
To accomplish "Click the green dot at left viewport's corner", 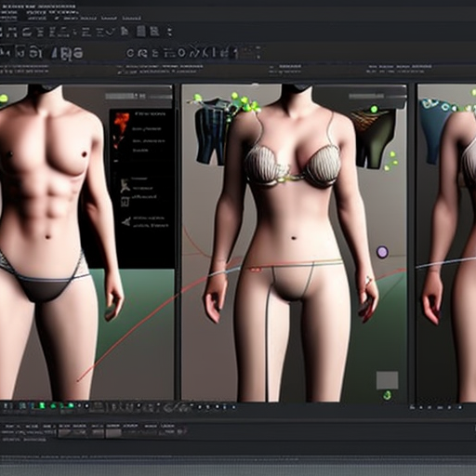I will click(4, 99).
